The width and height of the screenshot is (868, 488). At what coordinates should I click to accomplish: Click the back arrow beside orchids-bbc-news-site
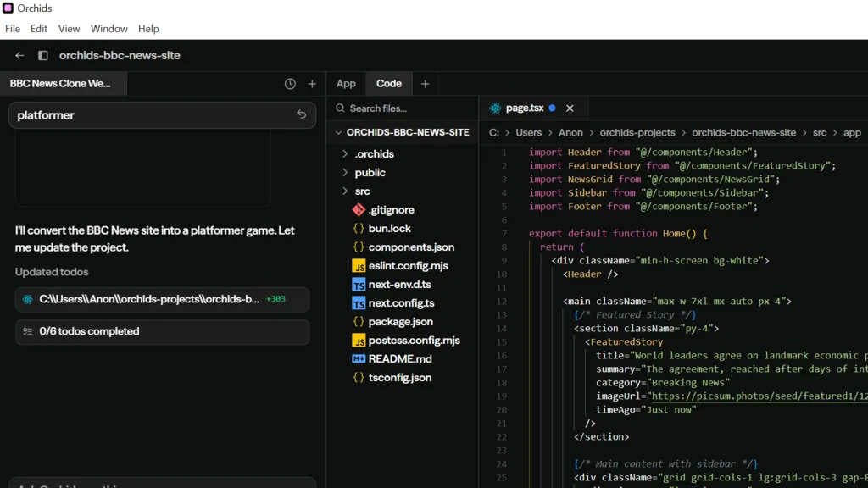coord(19,55)
